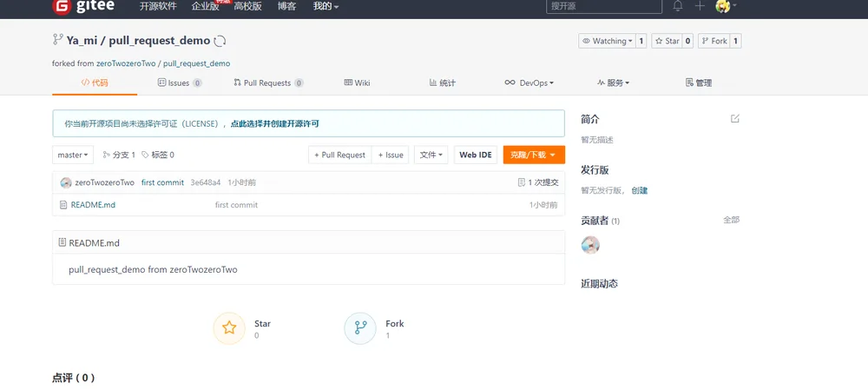Viewport: 868px width, 390px height.
Task: Expand the DevOps menu
Action: [529, 83]
